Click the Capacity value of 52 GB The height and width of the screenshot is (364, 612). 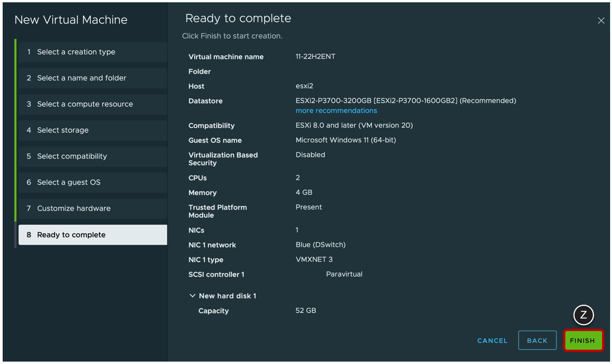305,310
